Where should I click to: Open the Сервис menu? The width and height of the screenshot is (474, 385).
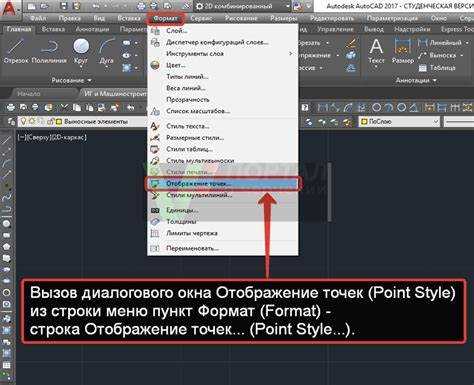pos(202,19)
